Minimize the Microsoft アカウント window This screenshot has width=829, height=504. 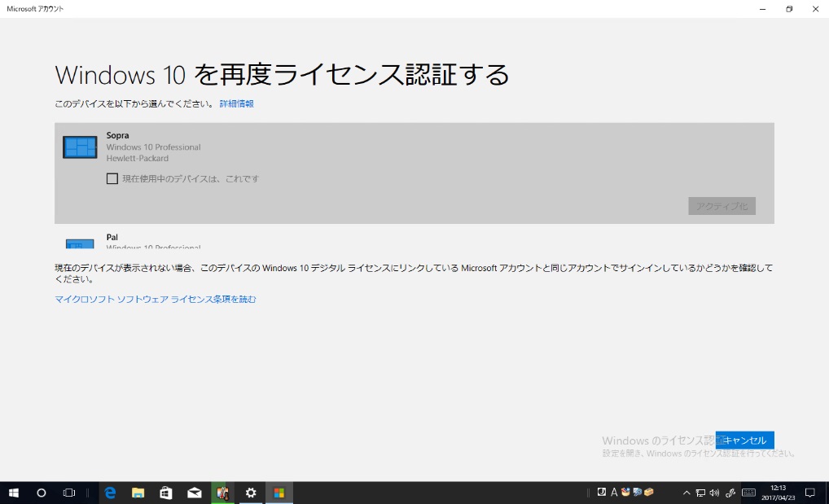pyautogui.click(x=762, y=9)
